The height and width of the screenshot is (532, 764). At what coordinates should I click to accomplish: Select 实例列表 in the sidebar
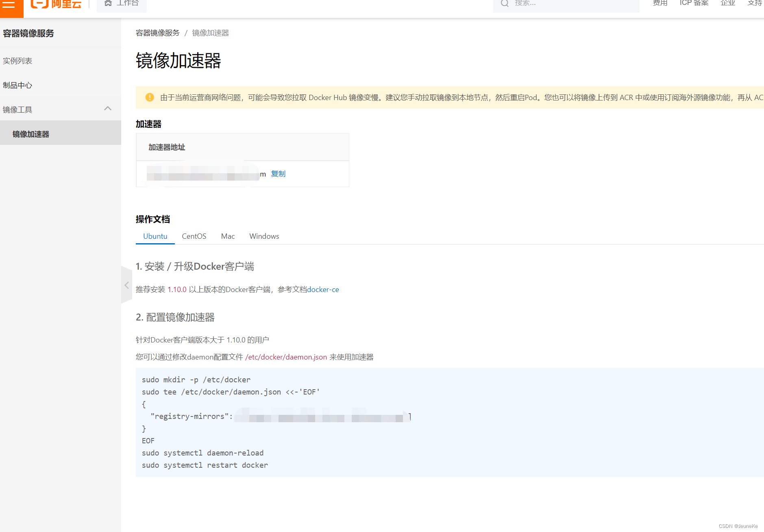(17, 61)
